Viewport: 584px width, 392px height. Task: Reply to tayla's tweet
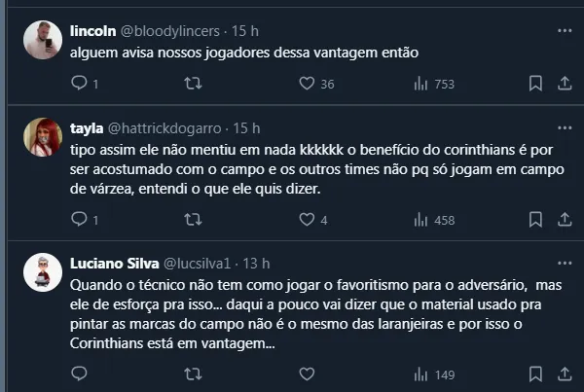click(80, 220)
